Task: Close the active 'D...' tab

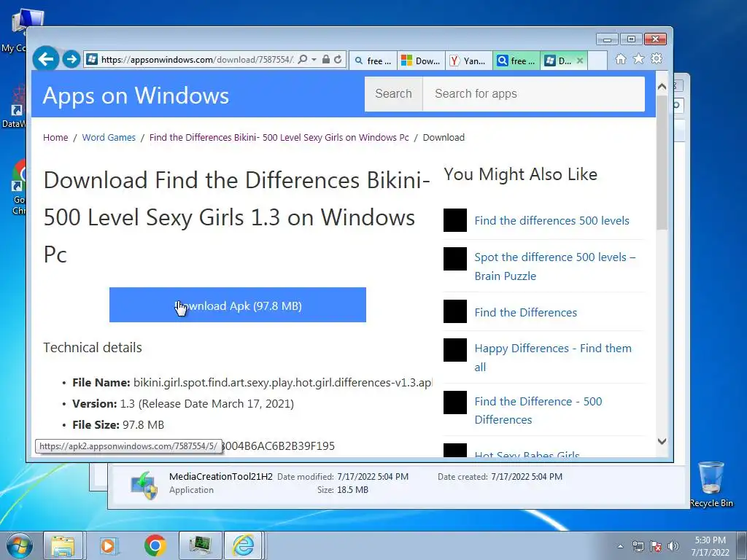Action: coord(580,61)
